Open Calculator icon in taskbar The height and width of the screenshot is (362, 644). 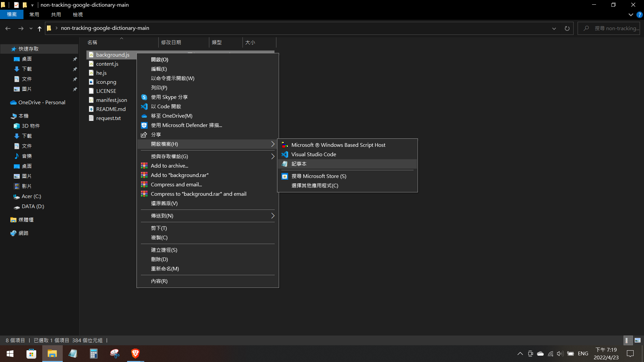(x=94, y=354)
